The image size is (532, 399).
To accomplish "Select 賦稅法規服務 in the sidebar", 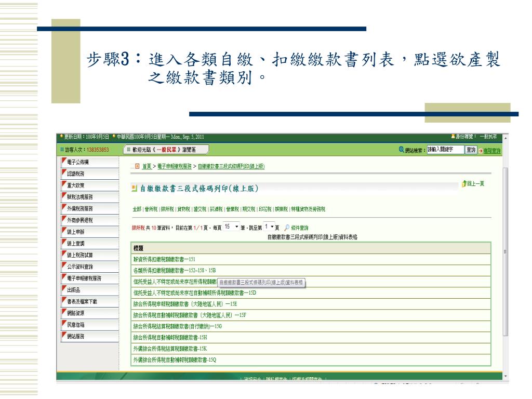I will pyautogui.click(x=90, y=197).
